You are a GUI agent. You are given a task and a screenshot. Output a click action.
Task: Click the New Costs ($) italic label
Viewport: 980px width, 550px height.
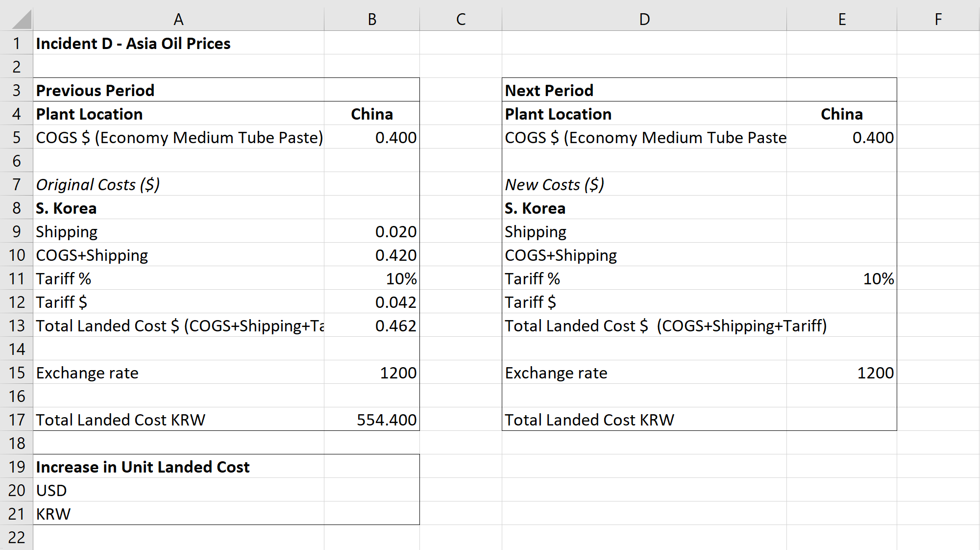pyautogui.click(x=554, y=185)
